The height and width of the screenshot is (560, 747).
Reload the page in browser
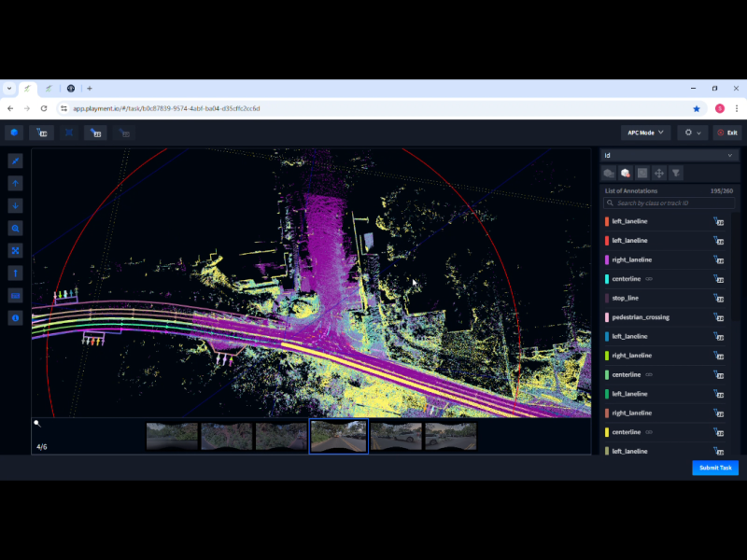44,108
